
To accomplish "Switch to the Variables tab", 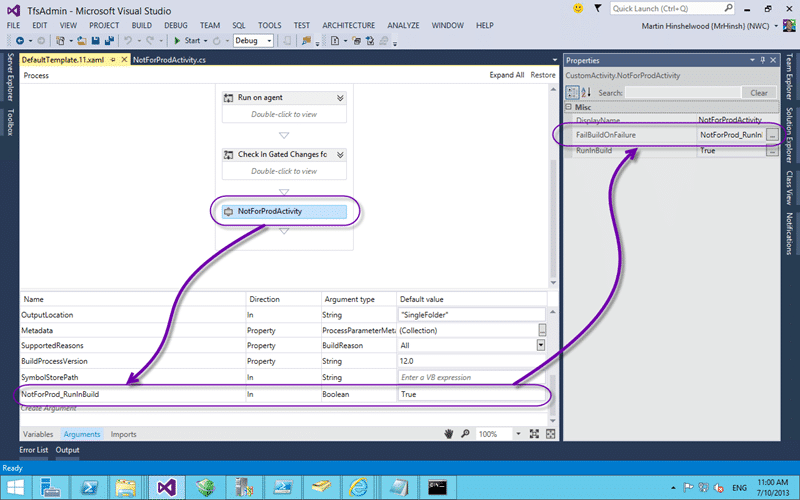I will click(x=38, y=434).
